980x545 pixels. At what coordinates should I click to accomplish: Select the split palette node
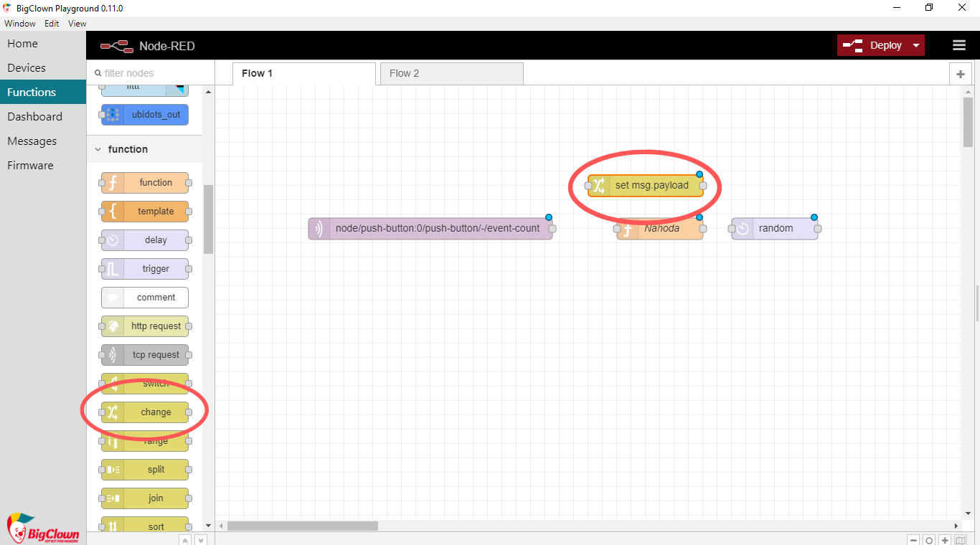(145, 470)
